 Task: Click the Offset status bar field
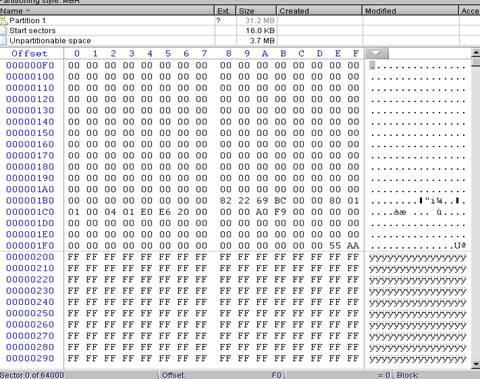click(x=222, y=375)
